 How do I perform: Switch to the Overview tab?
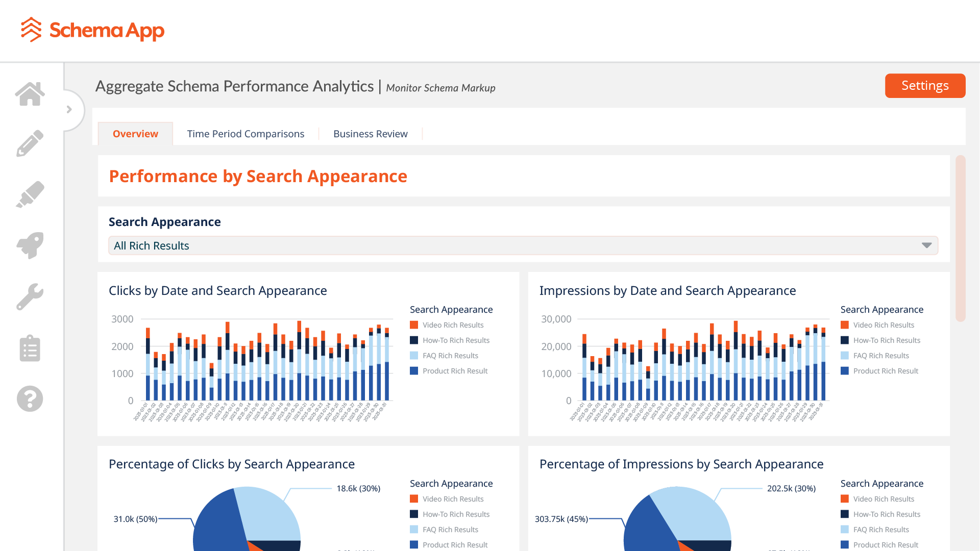coord(135,134)
